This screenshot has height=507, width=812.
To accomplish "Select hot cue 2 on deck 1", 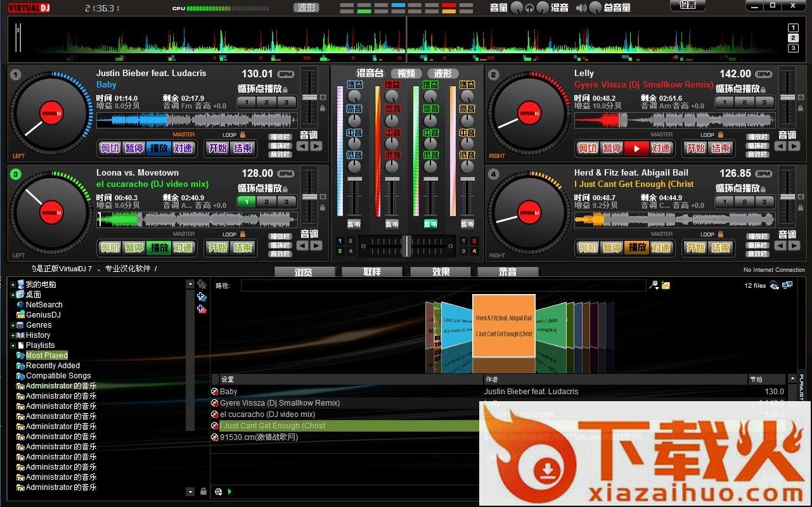I will click(267, 103).
